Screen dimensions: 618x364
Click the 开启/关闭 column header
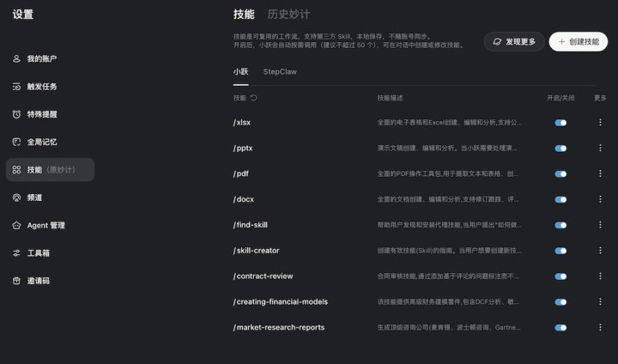[x=560, y=98]
